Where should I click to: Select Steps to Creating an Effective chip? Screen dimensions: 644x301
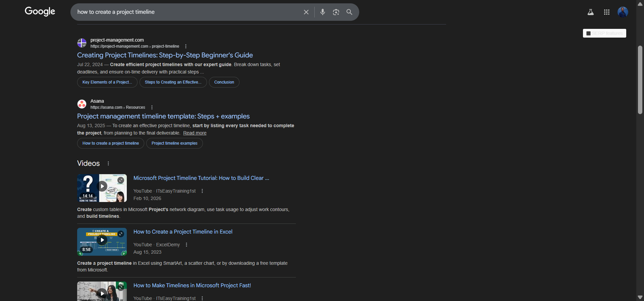pyautogui.click(x=173, y=82)
